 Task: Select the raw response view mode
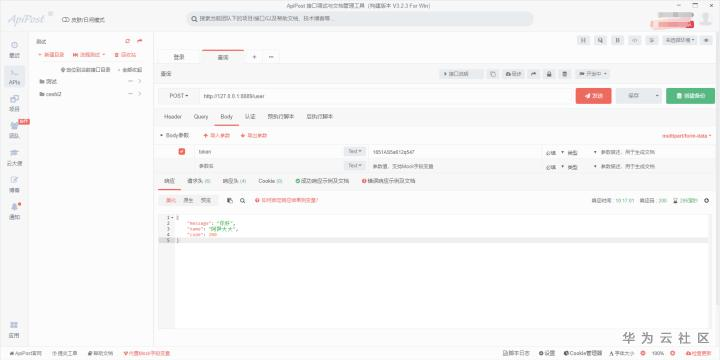pyautogui.click(x=188, y=201)
